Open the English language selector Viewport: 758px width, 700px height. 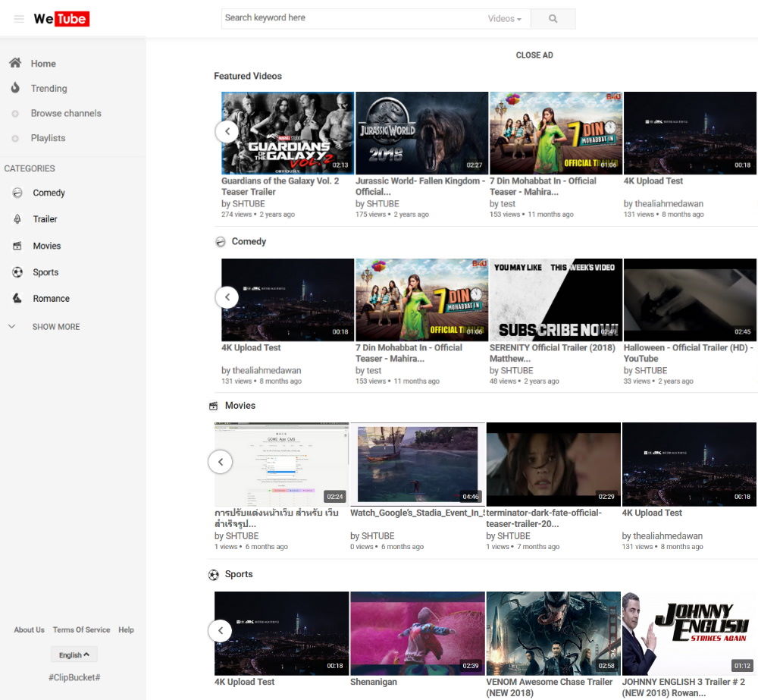74,654
